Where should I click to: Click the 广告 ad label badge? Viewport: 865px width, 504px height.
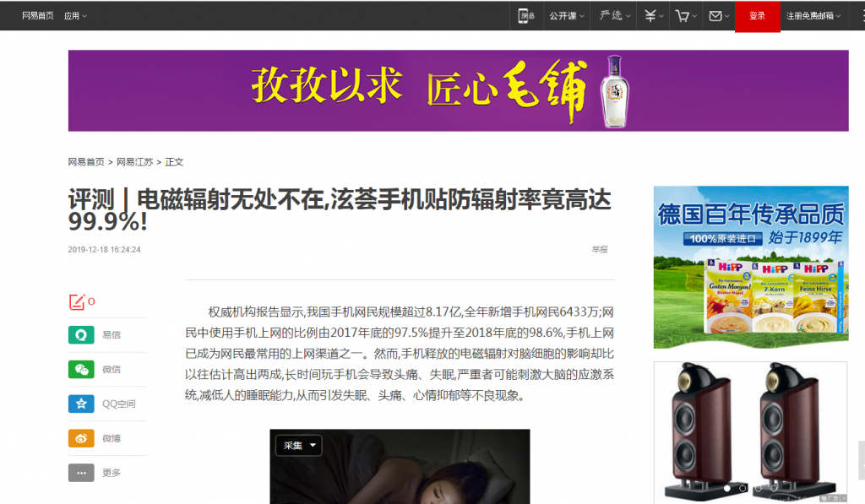tap(830, 498)
